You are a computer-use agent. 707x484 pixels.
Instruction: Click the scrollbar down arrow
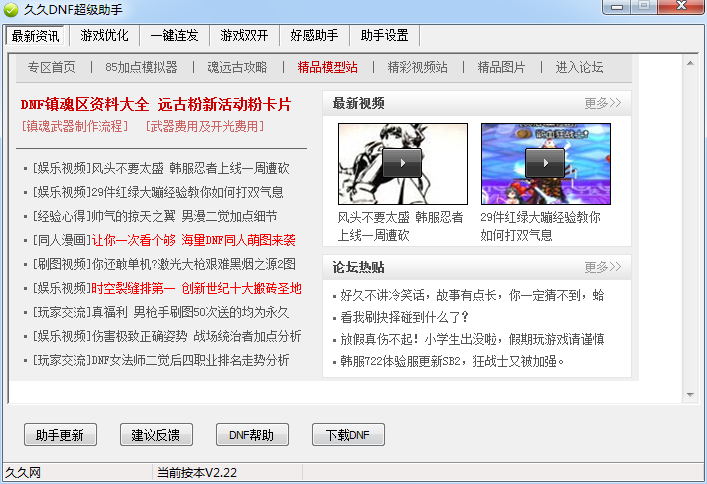[x=690, y=395]
